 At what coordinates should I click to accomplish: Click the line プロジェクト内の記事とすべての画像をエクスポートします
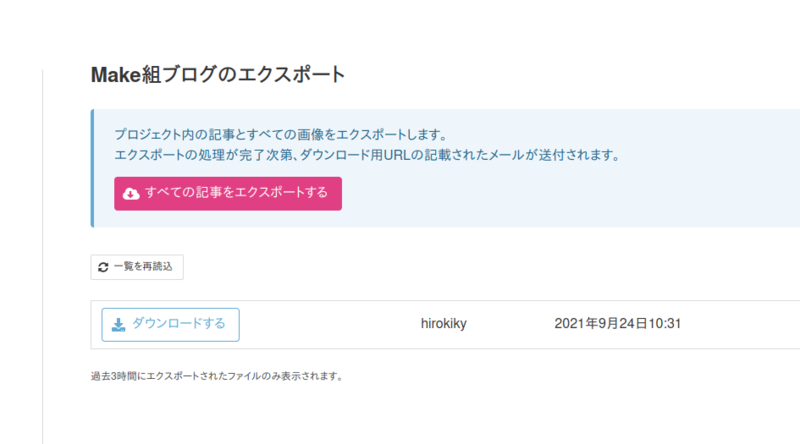pyautogui.click(x=281, y=135)
